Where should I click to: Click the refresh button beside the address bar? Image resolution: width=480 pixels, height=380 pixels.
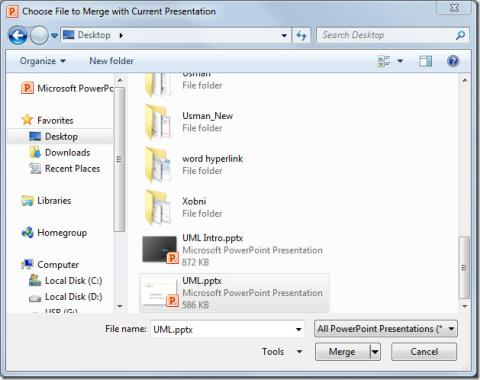[301, 35]
